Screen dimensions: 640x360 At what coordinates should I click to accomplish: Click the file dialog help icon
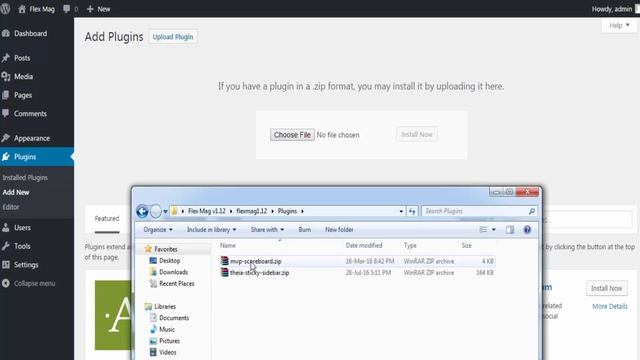coord(527,229)
